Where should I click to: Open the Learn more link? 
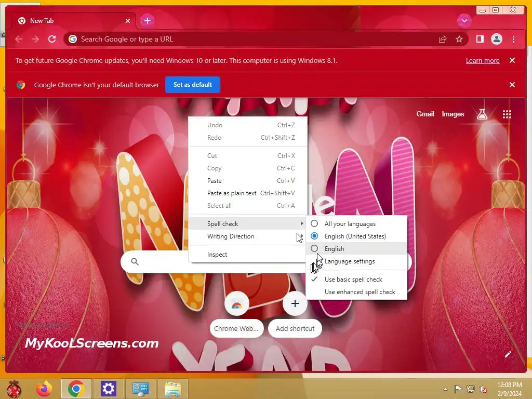[483, 61]
